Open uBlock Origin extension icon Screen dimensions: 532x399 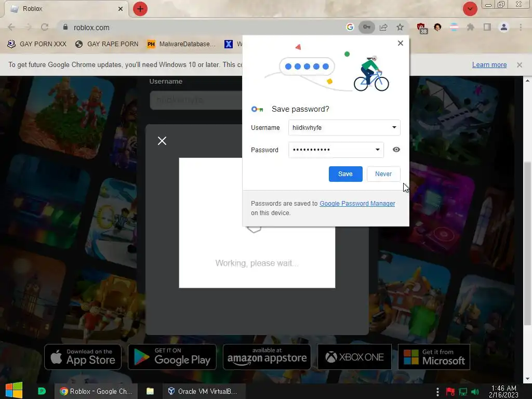422,28
